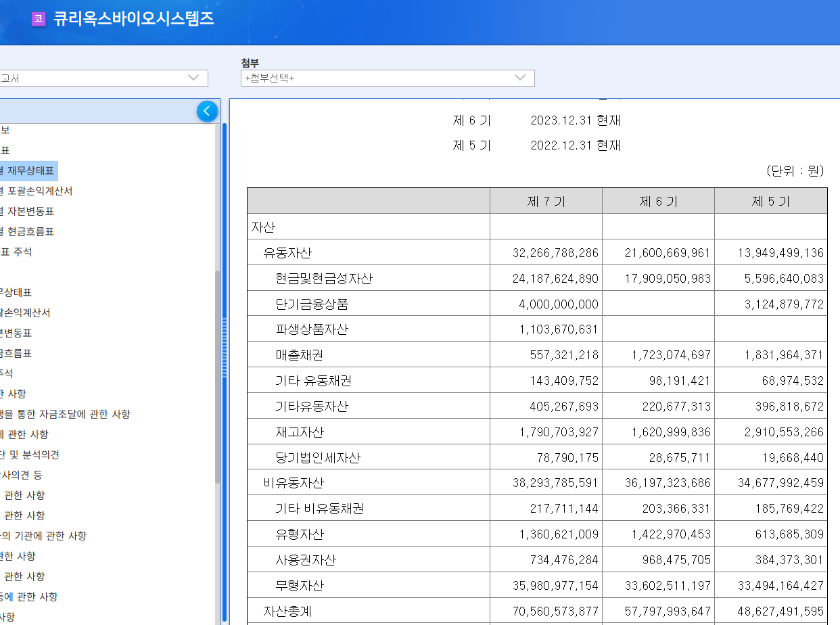Click the 2022.12.31 현재 date line

576,145
